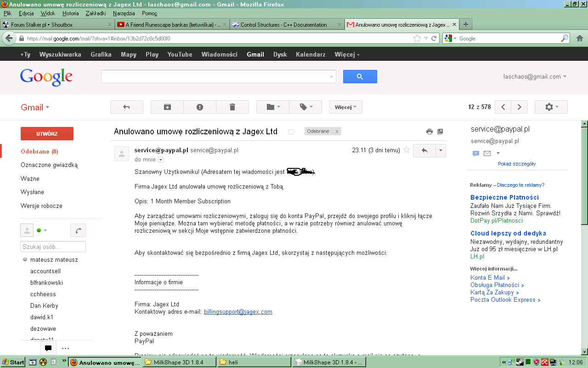Open Firefox Narzędzia menu
The image size is (588, 368).
[123, 13]
